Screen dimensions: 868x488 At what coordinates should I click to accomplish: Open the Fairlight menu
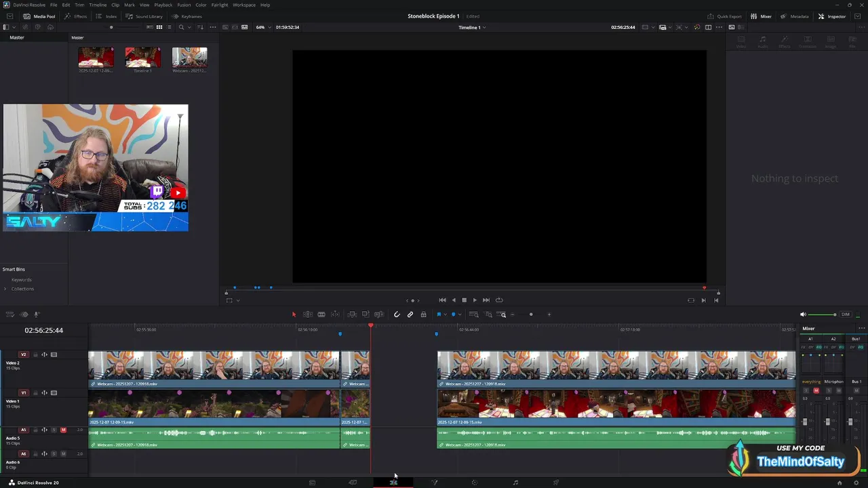click(220, 5)
